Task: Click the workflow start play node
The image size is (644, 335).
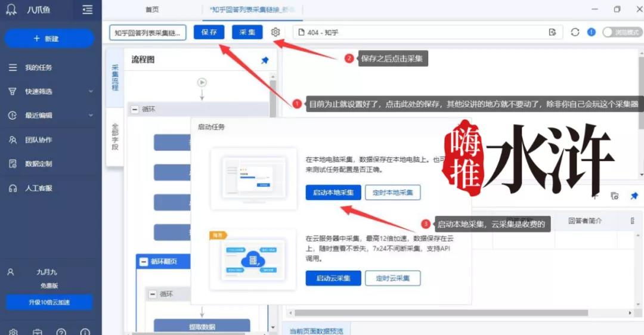Action: [202, 82]
